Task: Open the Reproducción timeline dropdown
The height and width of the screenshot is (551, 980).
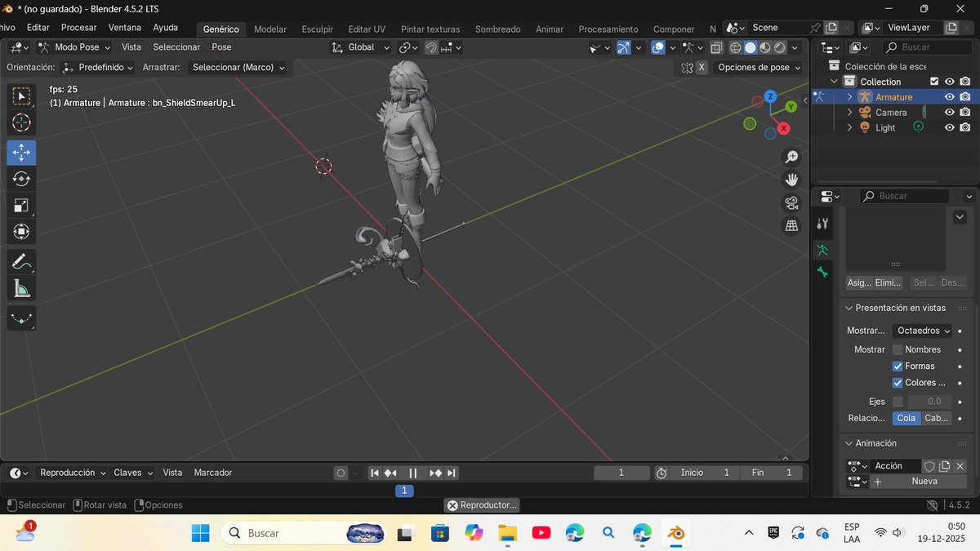Action: tap(72, 473)
